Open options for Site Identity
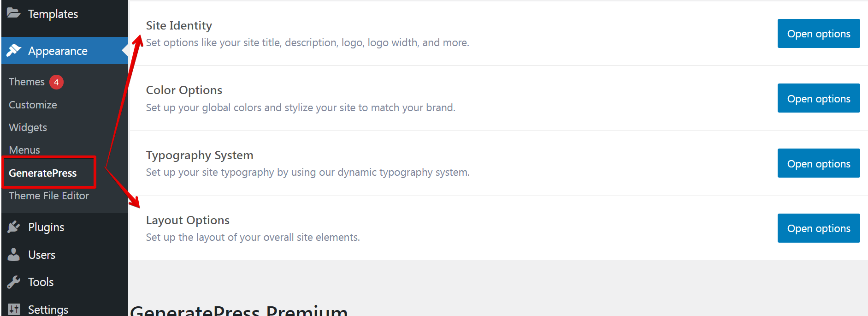The width and height of the screenshot is (868, 316). pos(819,34)
